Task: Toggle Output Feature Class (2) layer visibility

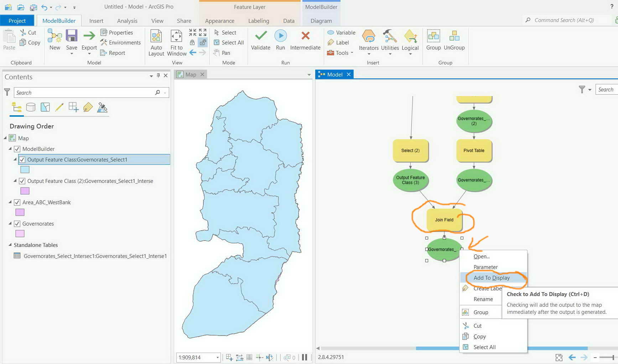Action: coord(22,181)
